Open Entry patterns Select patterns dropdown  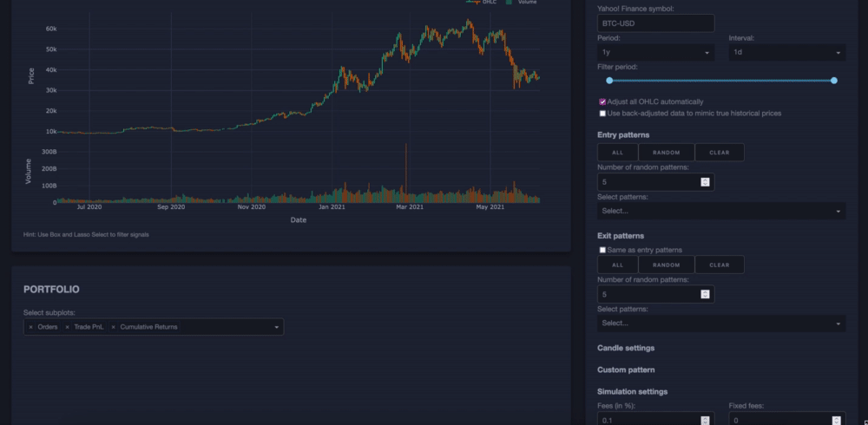tap(721, 211)
